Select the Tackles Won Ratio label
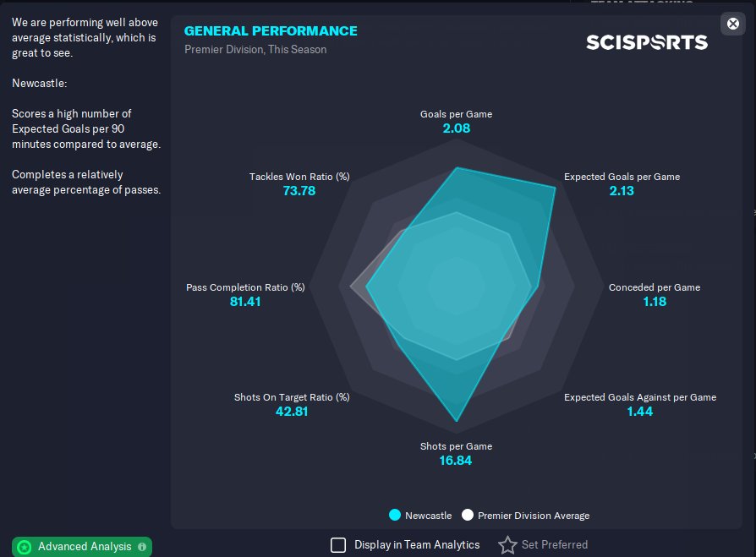This screenshot has height=557, width=756. tap(299, 177)
